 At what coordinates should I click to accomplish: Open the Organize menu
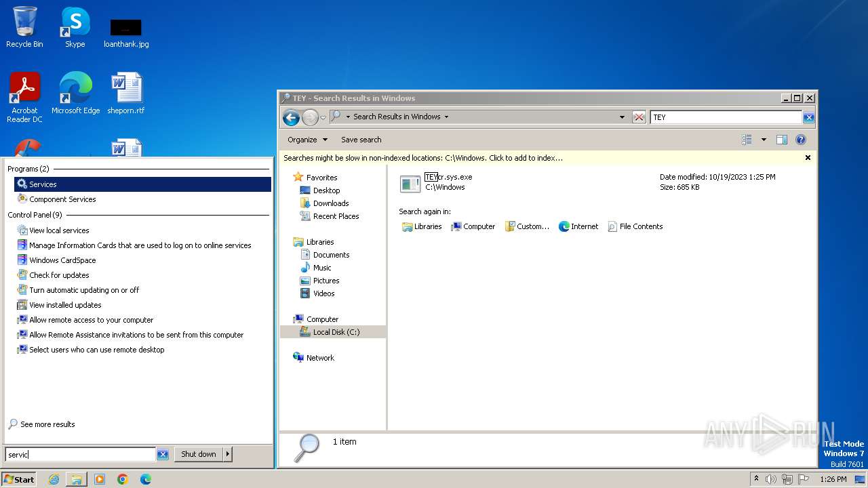[307, 140]
